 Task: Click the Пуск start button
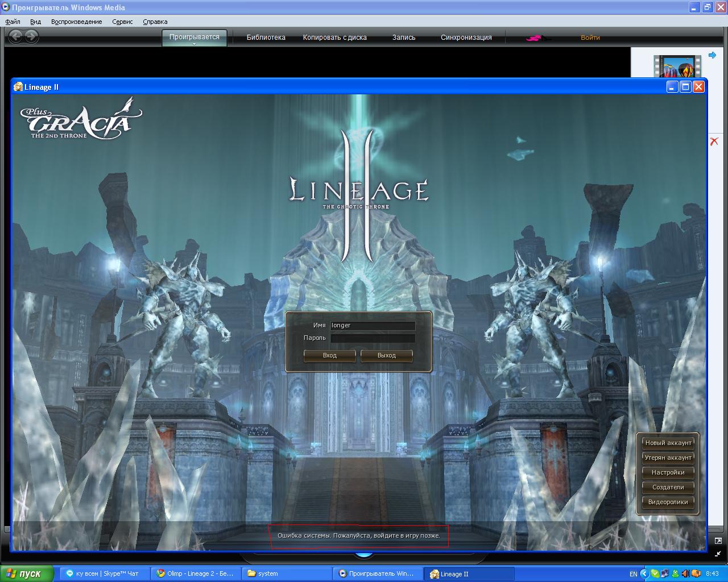click(26, 573)
